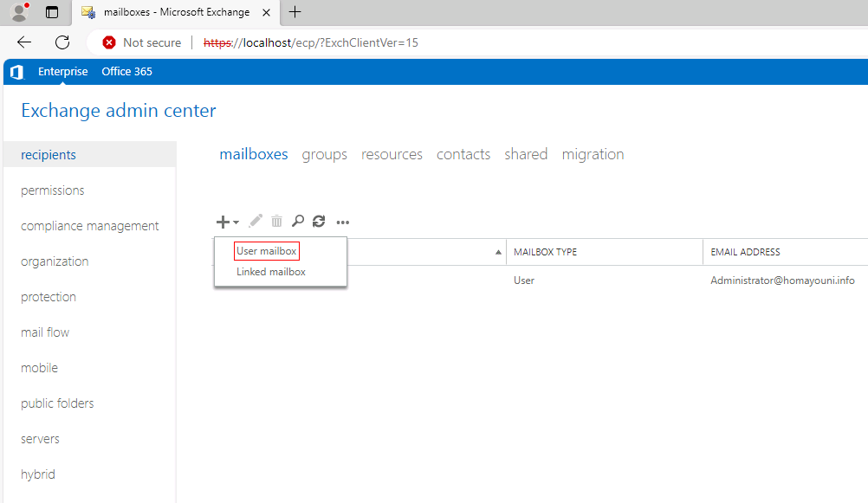This screenshot has width=868, height=503.
Task: Click the Refresh icon in the toolbar
Action: coord(319,222)
